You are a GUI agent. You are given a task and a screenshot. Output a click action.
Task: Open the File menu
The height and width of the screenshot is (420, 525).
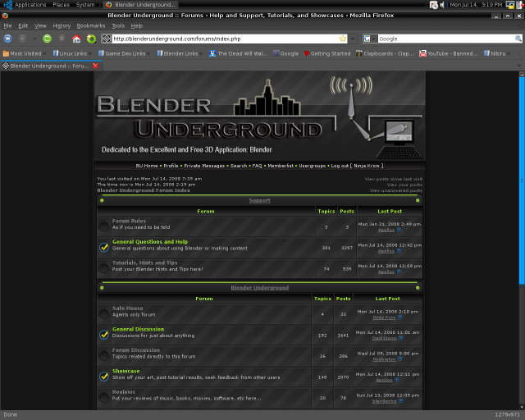click(x=7, y=25)
